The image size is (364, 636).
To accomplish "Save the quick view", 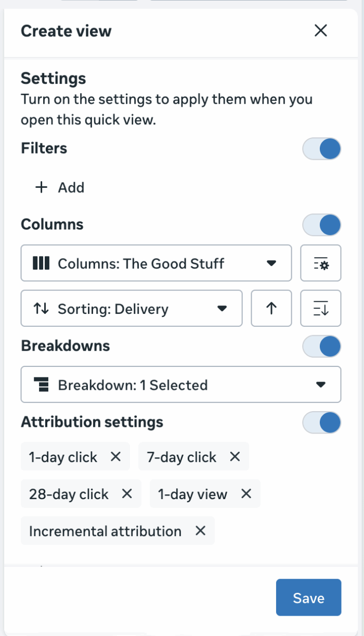I will (308, 598).
